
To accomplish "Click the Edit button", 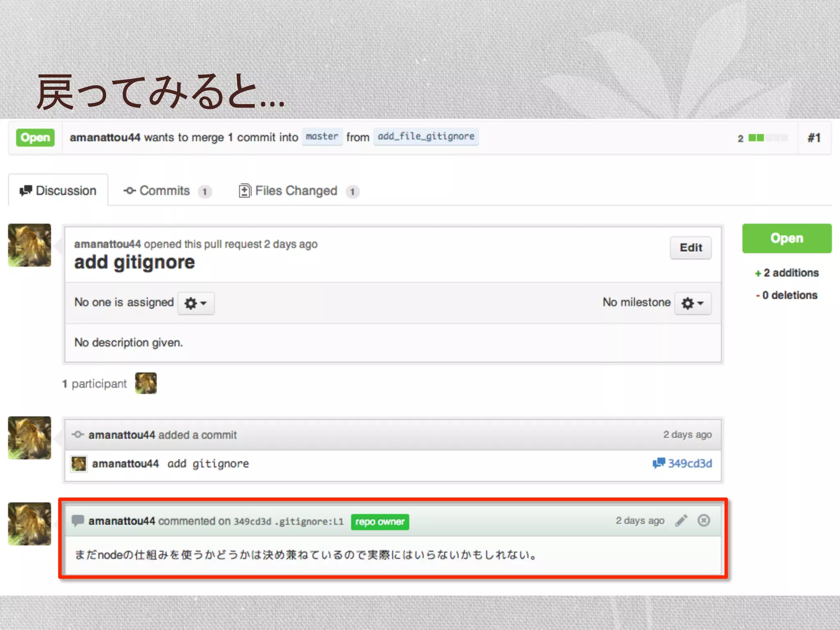I will [691, 247].
